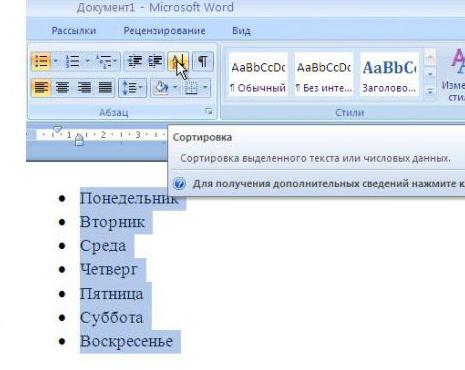Justify the paragraph text
Image resolution: width=465 pixels, height=370 pixels.
coord(105,88)
